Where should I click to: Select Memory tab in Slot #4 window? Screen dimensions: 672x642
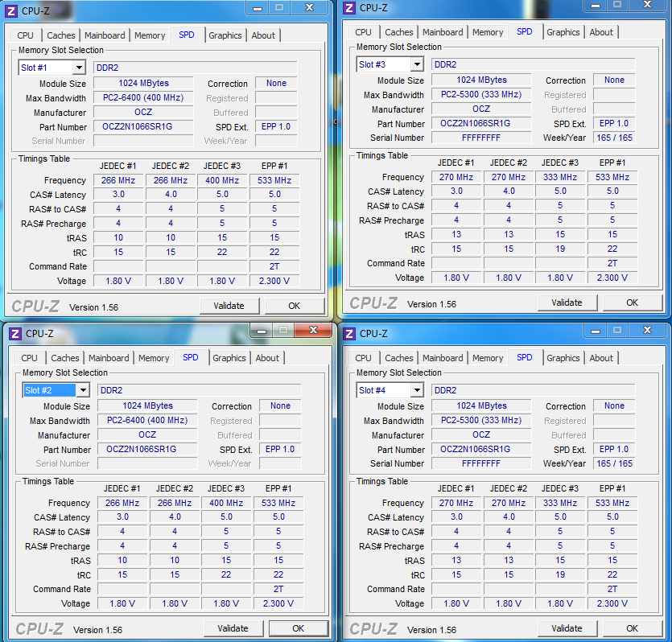pos(488,358)
